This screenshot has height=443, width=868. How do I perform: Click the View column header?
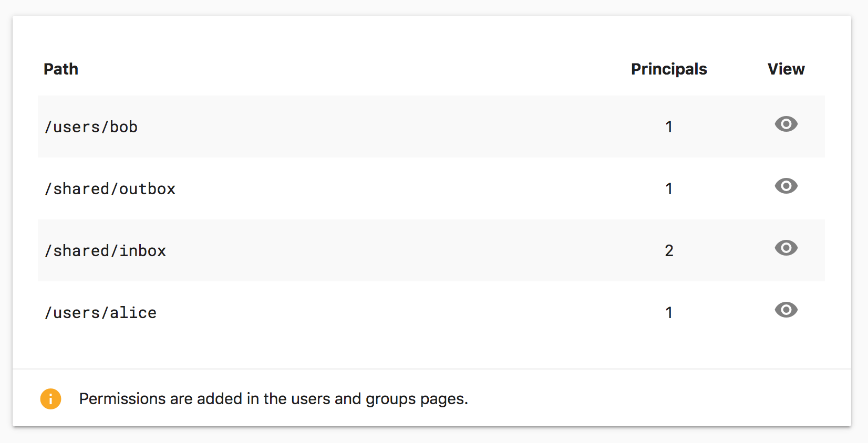[786, 69]
